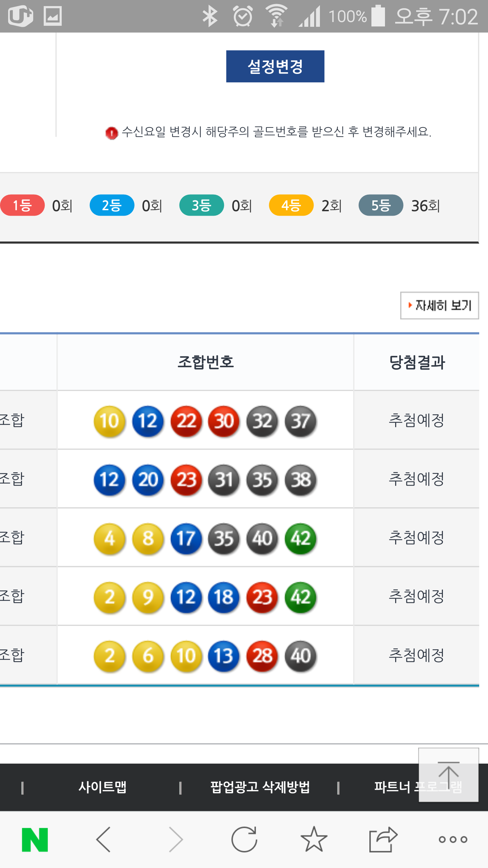Select the blue 2등 rank badge

(112, 205)
